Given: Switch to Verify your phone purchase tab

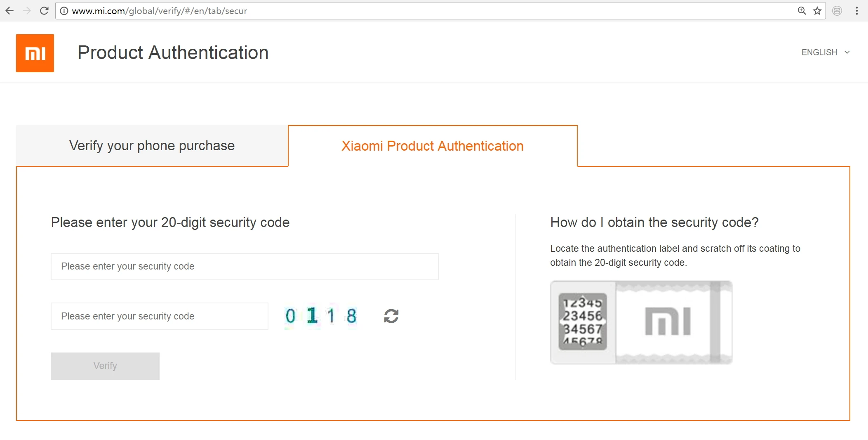Looking at the screenshot, I should (x=152, y=146).
